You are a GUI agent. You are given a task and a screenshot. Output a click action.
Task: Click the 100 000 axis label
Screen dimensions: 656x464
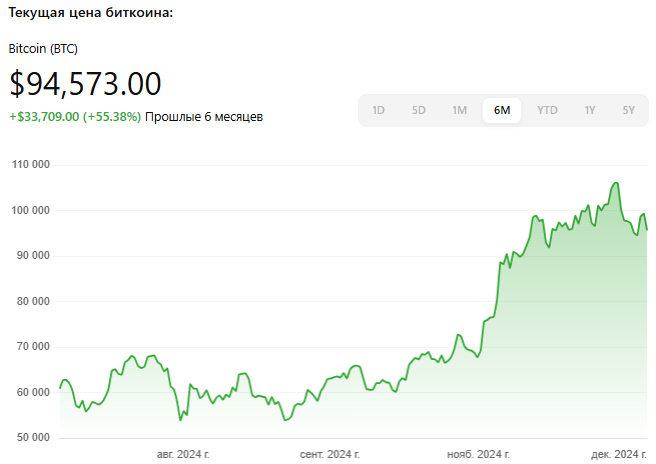pos(31,210)
